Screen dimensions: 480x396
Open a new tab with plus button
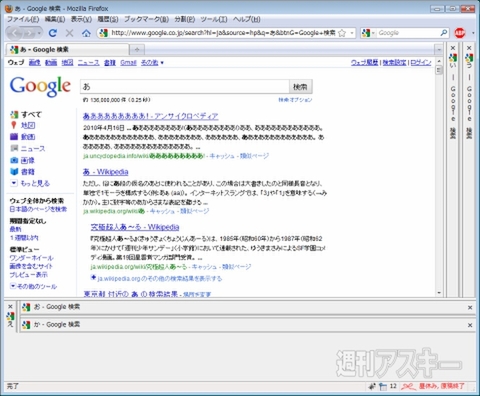tap(137, 50)
